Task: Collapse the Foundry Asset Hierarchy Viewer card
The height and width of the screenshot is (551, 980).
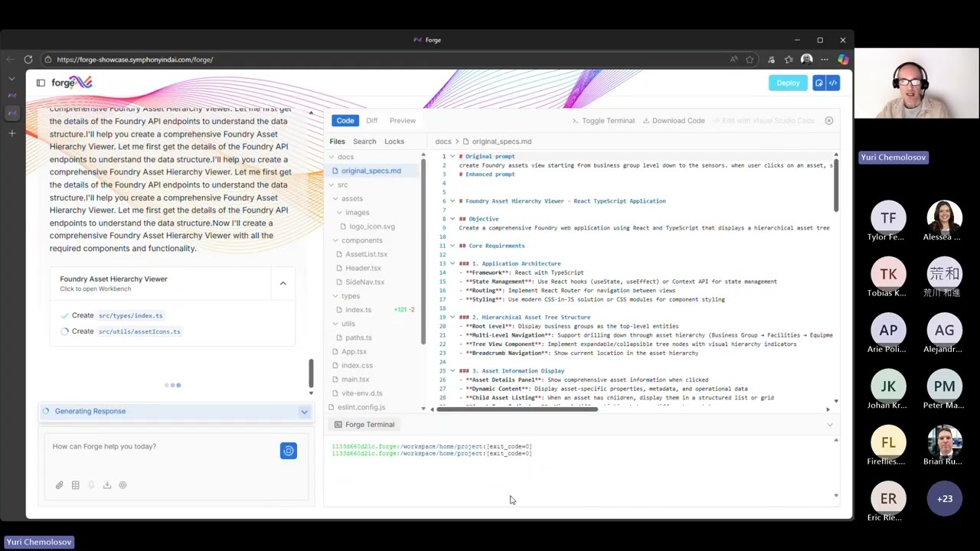Action: pyautogui.click(x=283, y=283)
